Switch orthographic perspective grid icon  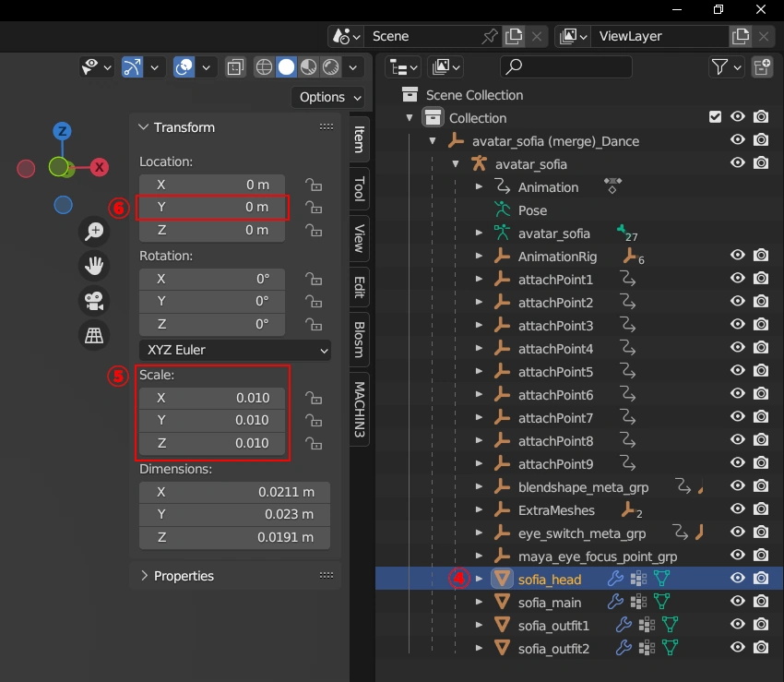[94, 335]
